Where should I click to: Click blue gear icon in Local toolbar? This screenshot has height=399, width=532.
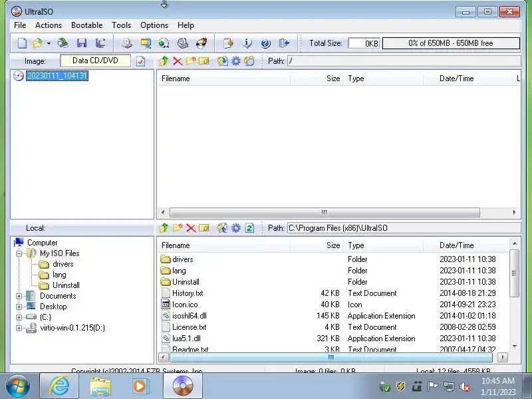click(236, 228)
